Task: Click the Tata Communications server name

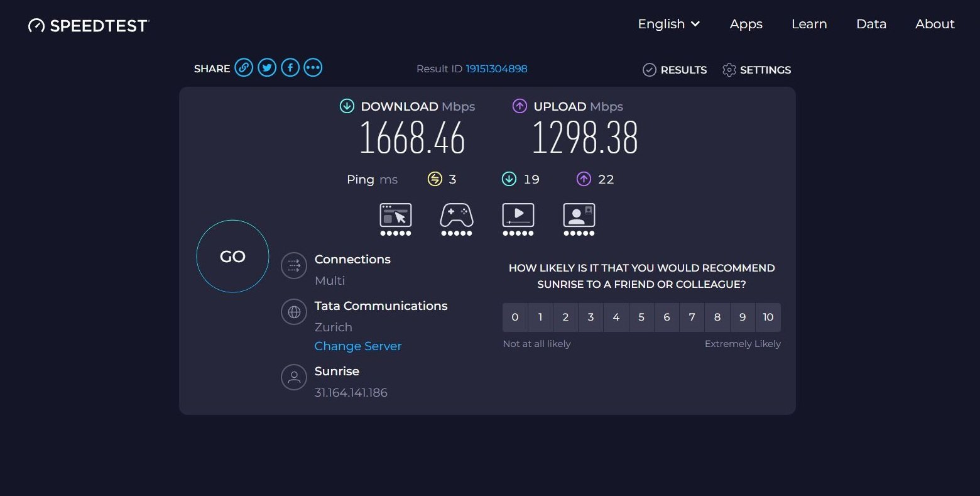Action: pyautogui.click(x=381, y=306)
